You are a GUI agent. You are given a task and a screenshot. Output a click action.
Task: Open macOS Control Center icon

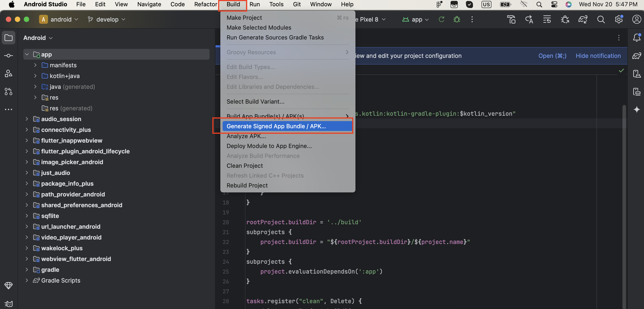point(554,4)
